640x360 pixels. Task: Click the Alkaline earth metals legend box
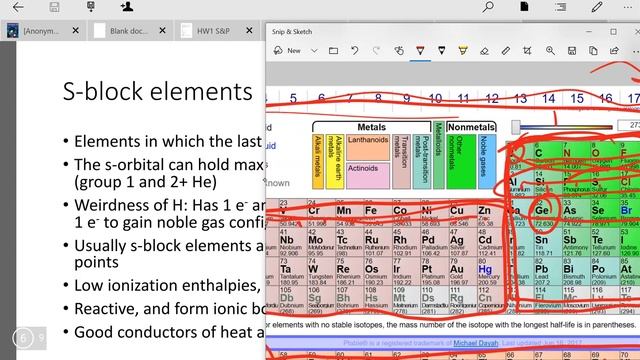(335, 162)
